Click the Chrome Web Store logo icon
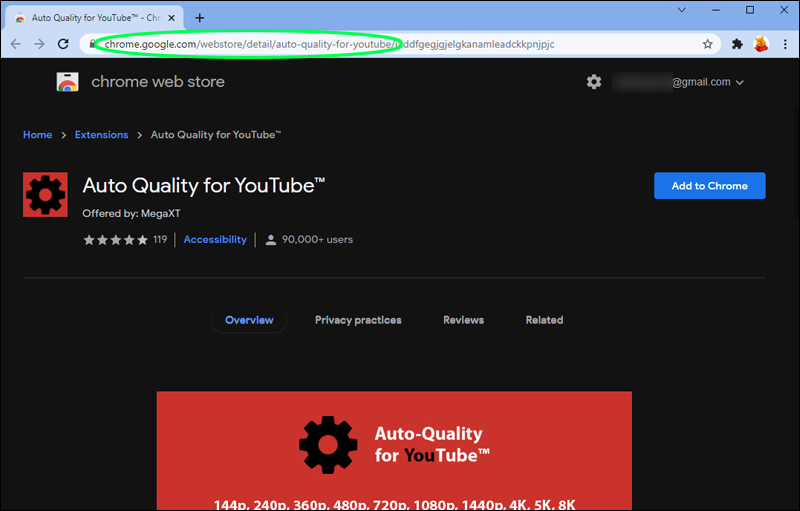Image resolution: width=800 pixels, height=511 pixels. tap(67, 82)
